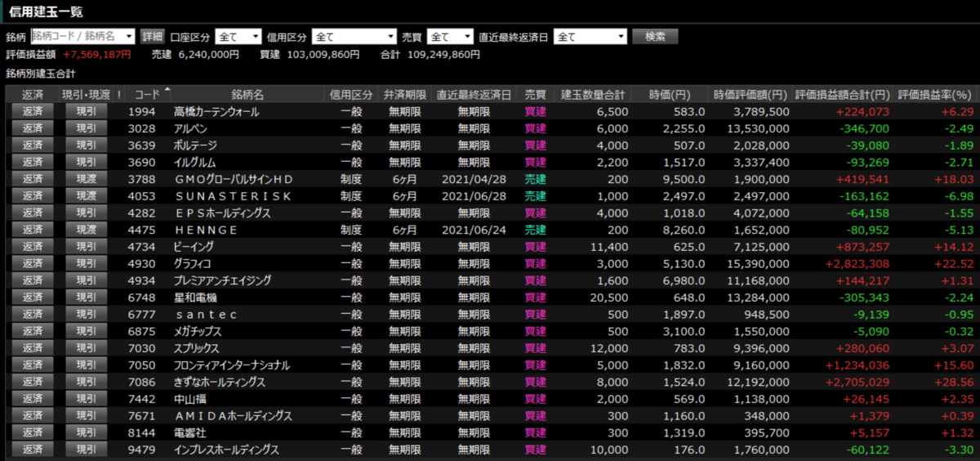Click 返済 for きずなホールディングス row
980x461 pixels.
pos(33,382)
